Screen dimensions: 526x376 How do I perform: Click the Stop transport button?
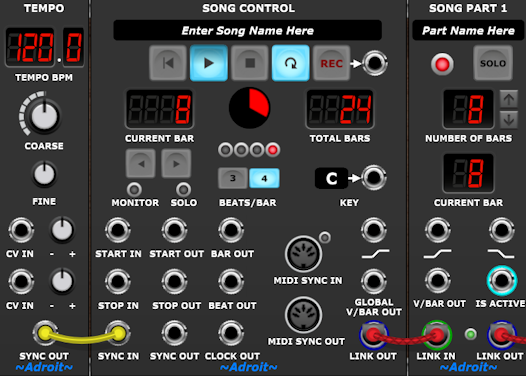tap(250, 63)
